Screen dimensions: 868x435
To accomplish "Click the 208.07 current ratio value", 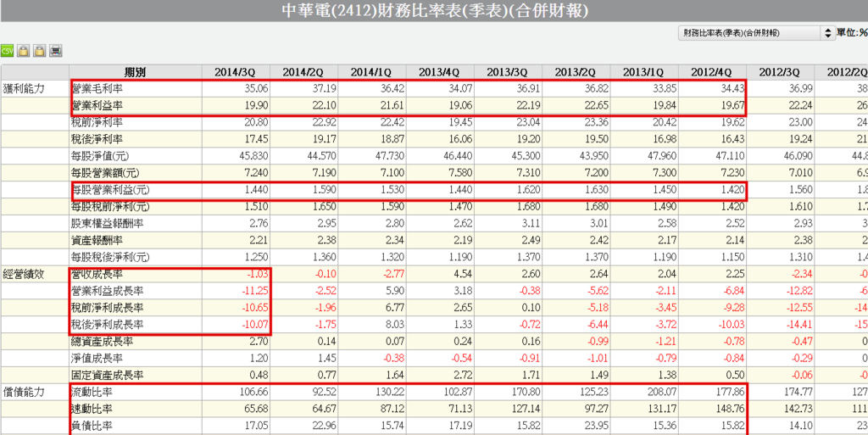I will [x=661, y=393].
